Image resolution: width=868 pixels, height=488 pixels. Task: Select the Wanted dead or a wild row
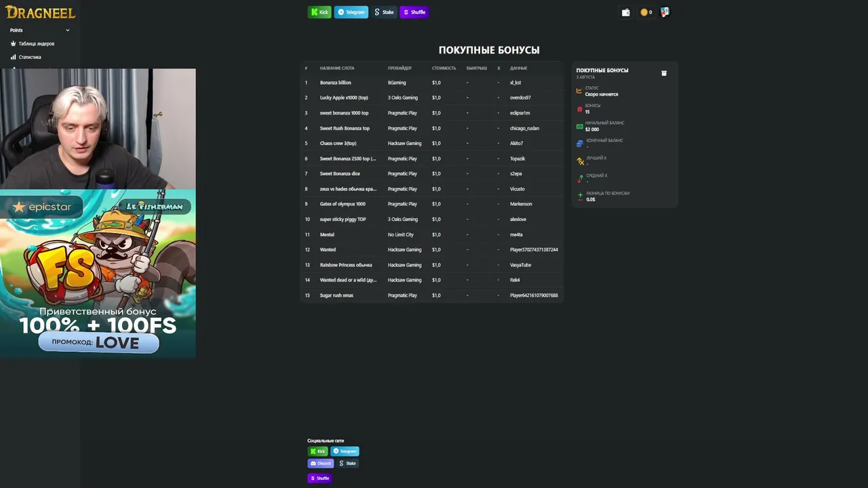click(x=432, y=280)
